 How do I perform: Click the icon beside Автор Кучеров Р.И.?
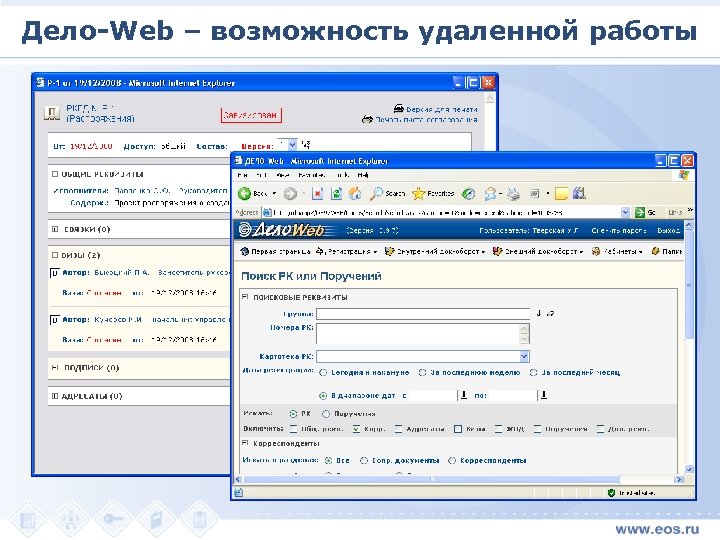click(x=54, y=320)
